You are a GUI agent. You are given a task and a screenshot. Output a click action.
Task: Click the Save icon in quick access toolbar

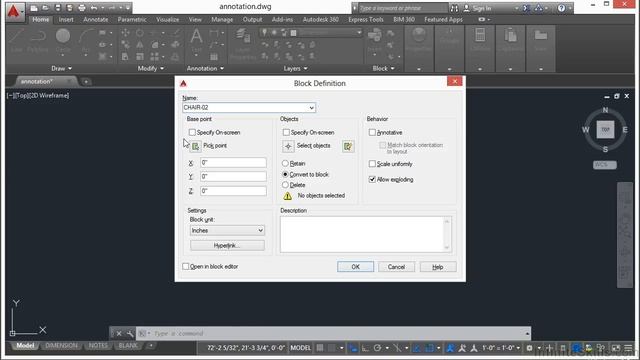58,8
